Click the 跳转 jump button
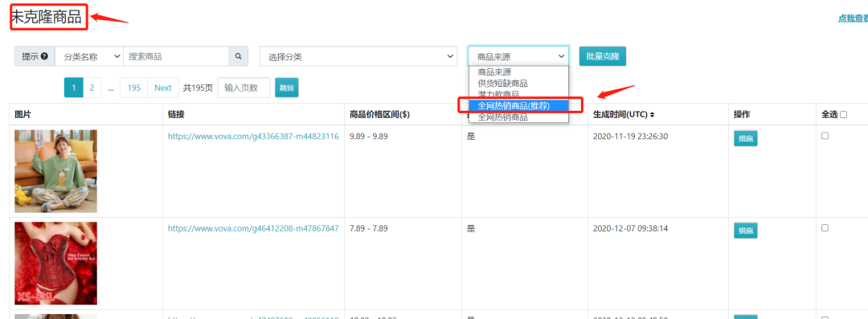 click(287, 88)
